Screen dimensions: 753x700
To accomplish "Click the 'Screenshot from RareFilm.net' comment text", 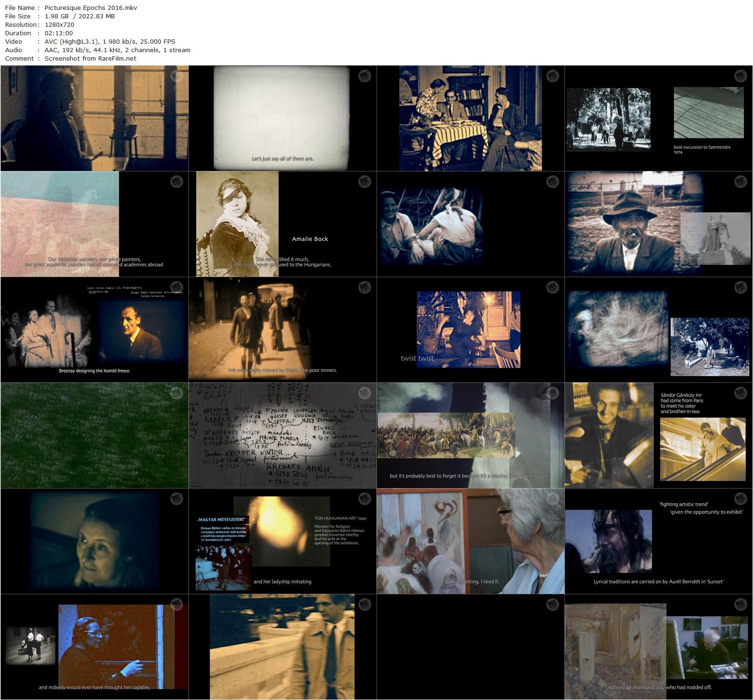I will 90,58.
